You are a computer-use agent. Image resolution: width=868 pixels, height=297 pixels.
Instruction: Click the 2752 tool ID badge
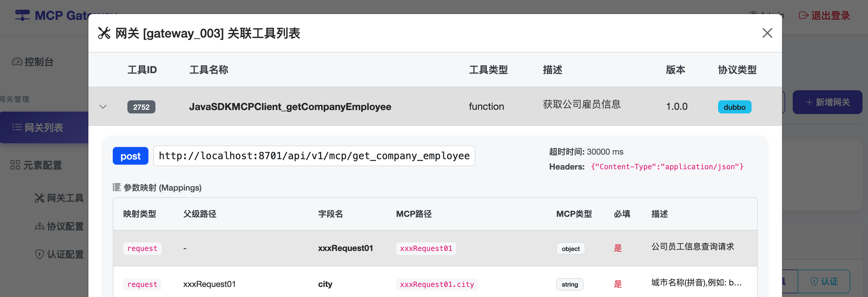pyautogui.click(x=141, y=107)
